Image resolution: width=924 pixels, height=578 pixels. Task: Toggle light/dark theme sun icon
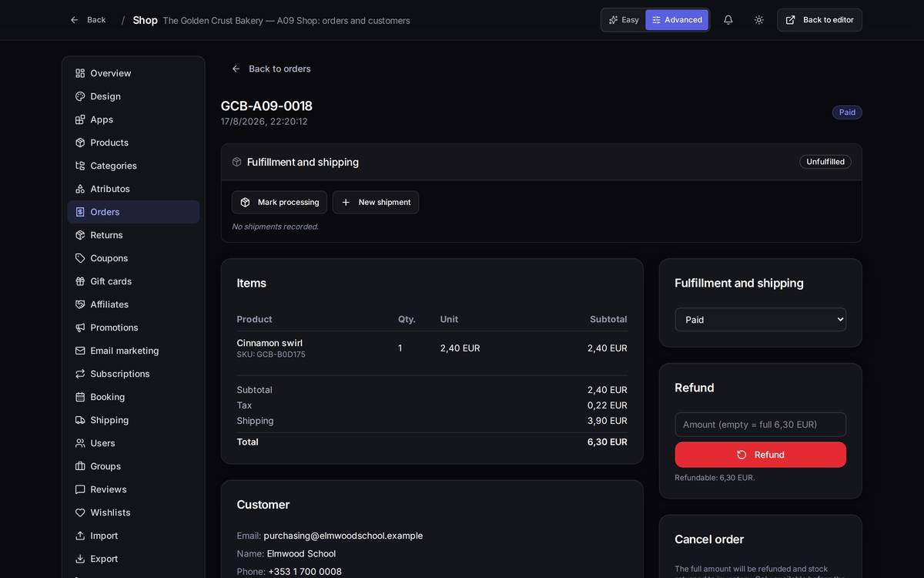click(x=758, y=20)
